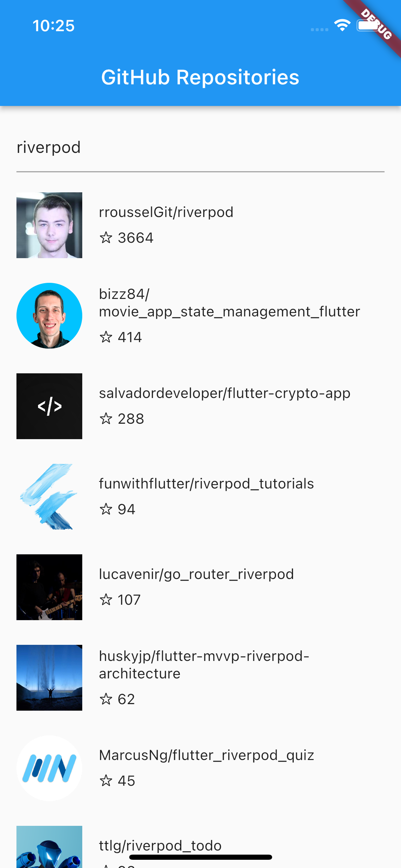Click the star icon beside 62
This screenshot has width=401, height=868.
[x=107, y=699]
